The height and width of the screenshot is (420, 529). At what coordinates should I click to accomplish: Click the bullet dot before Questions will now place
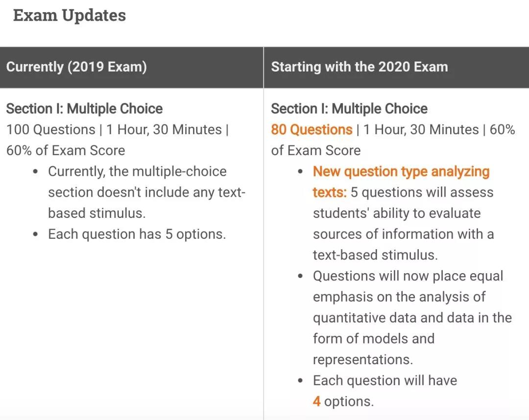[300, 276]
